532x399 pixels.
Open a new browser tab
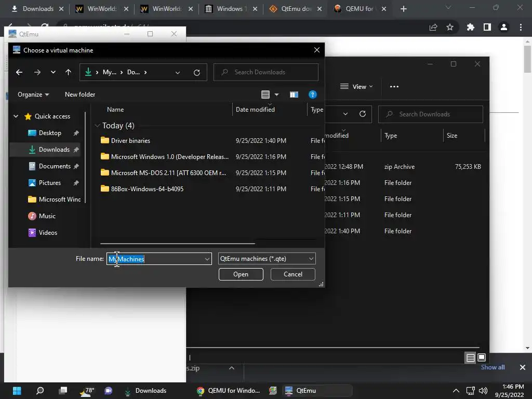tap(403, 9)
